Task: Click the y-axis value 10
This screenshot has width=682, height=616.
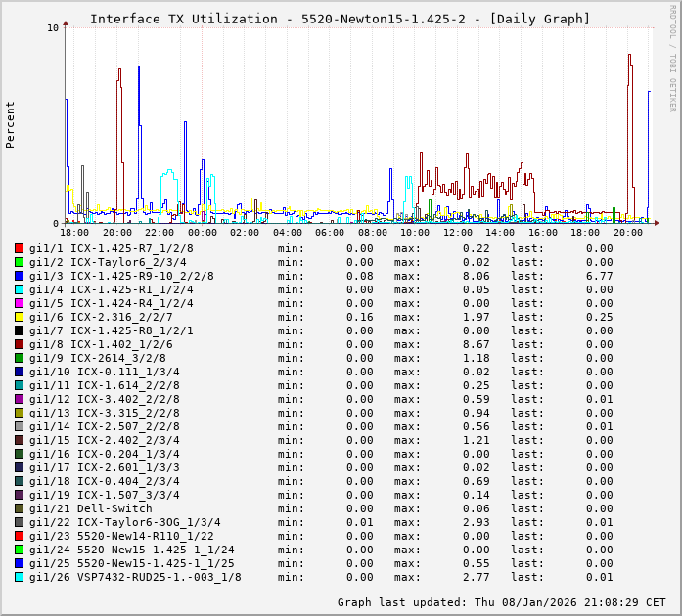Action: (53, 28)
